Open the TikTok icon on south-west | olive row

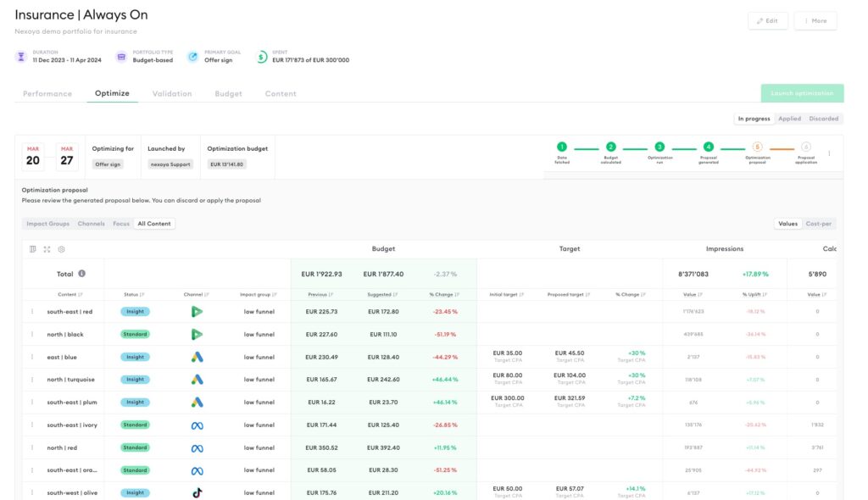(x=196, y=492)
